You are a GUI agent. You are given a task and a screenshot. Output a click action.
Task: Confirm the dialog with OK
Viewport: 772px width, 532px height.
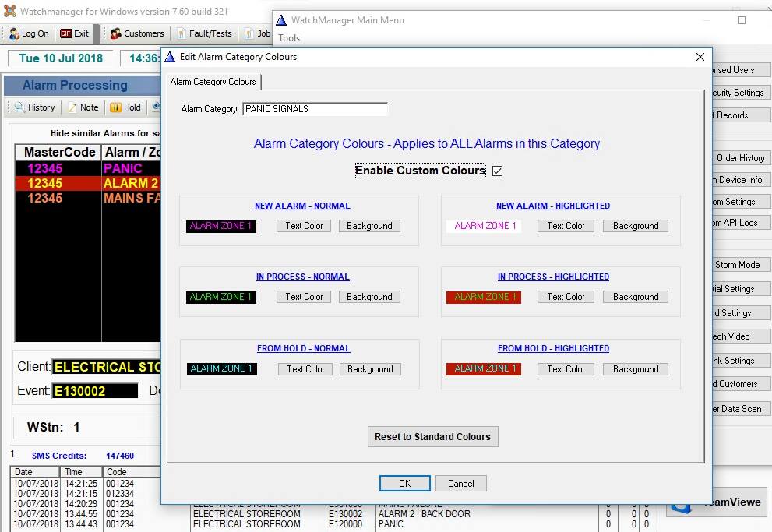point(405,483)
